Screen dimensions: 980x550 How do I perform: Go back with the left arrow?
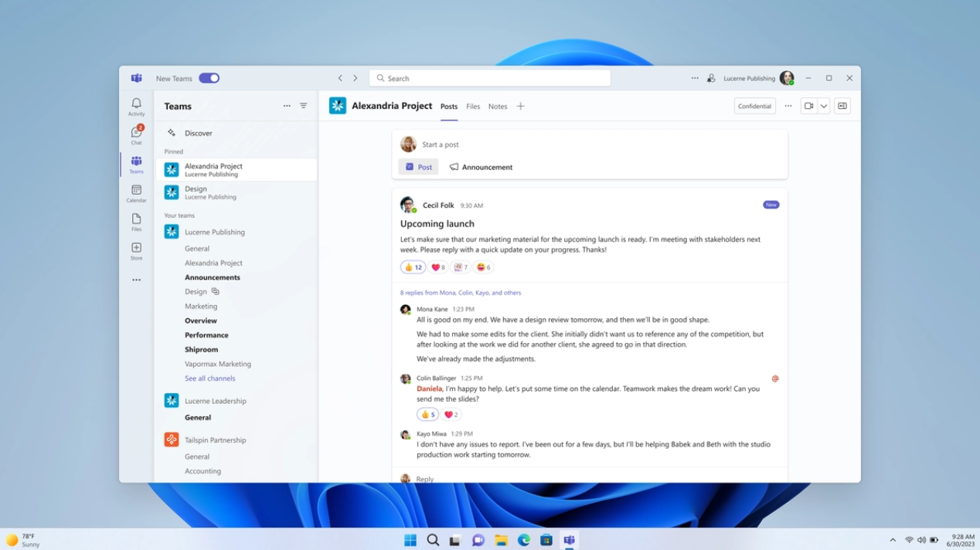340,78
